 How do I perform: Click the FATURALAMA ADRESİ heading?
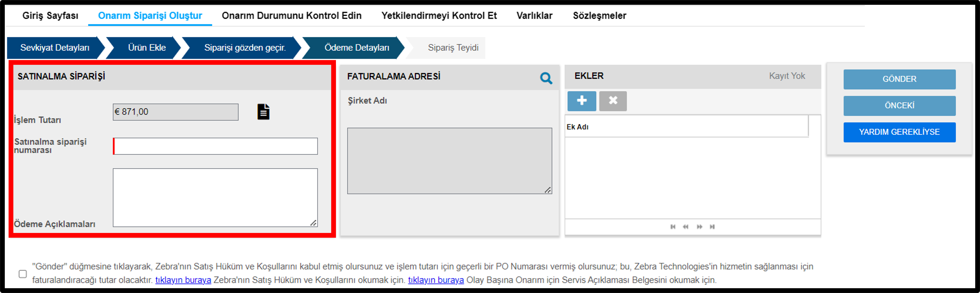click(x=393, y=76)
